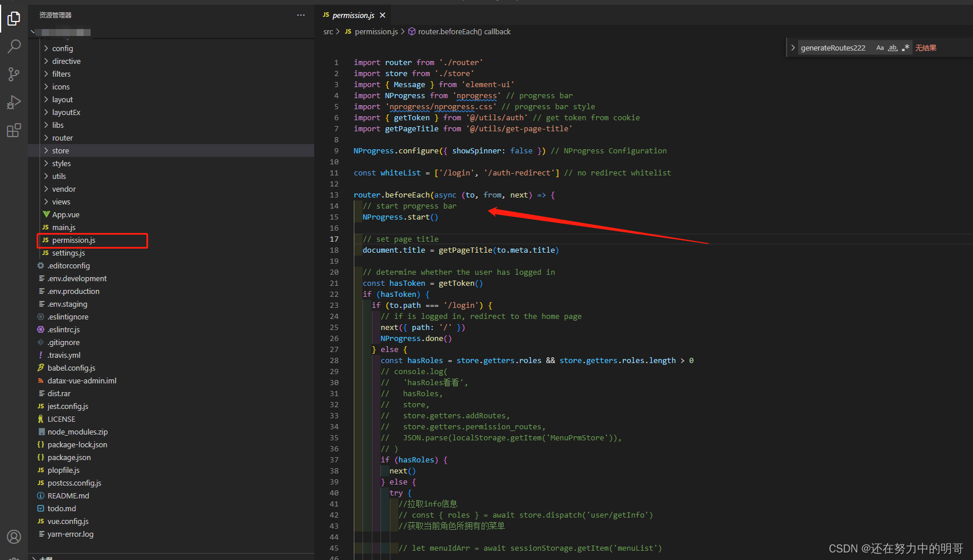Open the Accounts menu in activity bar
This screenshot has width=973, height=560.
click(x=14, y=537)
